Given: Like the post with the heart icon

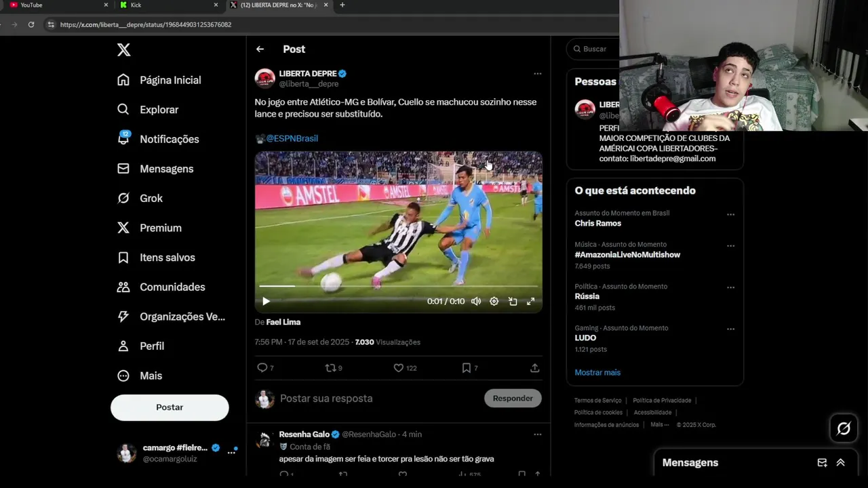Looking at the screenshot, I should click(399, 367).
